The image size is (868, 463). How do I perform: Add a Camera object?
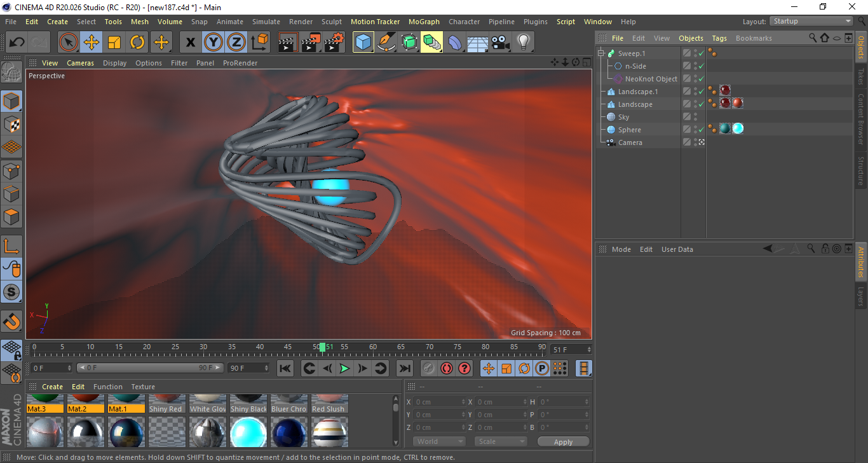(x=501, y=43)
